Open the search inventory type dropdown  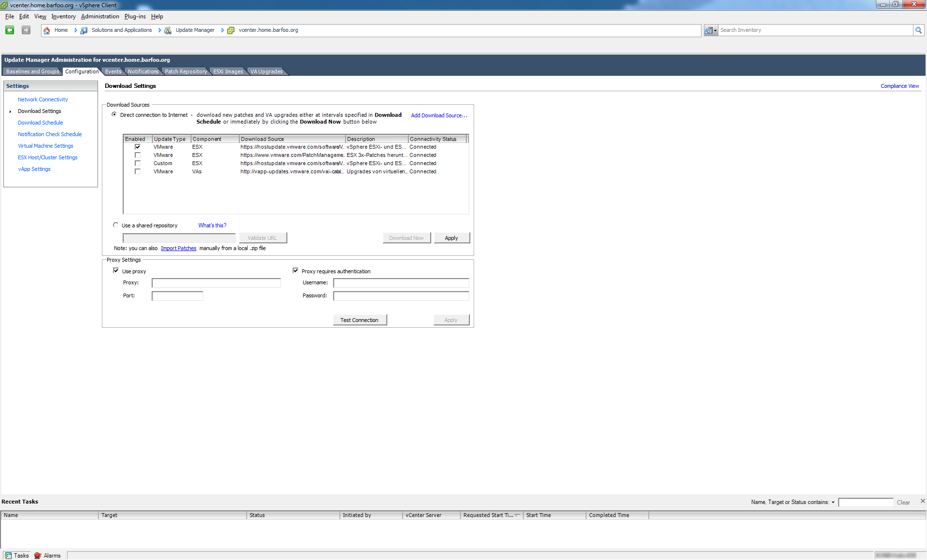pos(711,30)
